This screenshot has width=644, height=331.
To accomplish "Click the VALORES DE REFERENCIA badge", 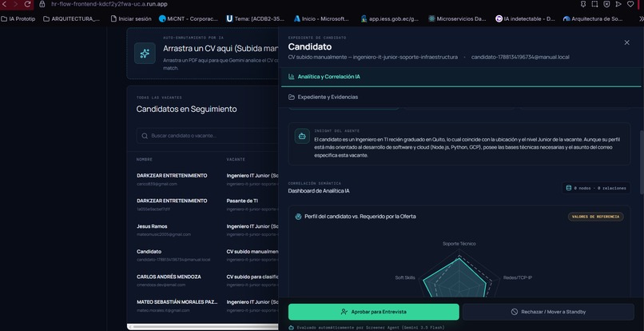I will tap(595, 217).
